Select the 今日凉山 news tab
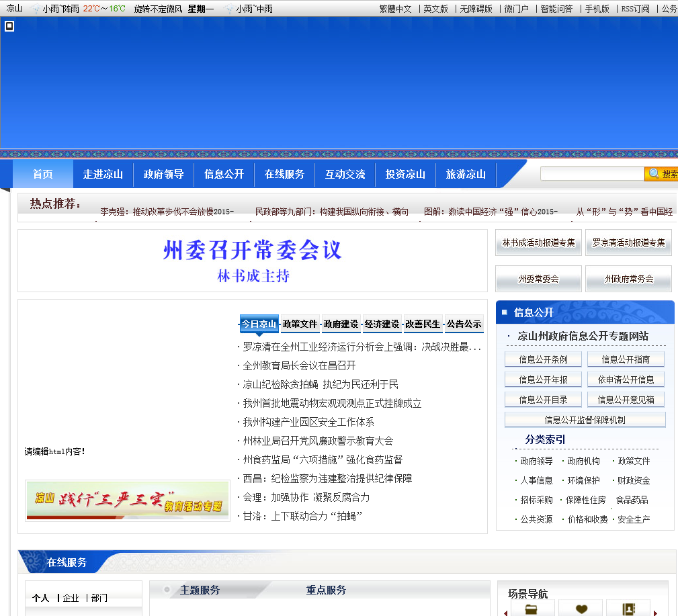The image size is (678, 616). (x=259, y=324)
